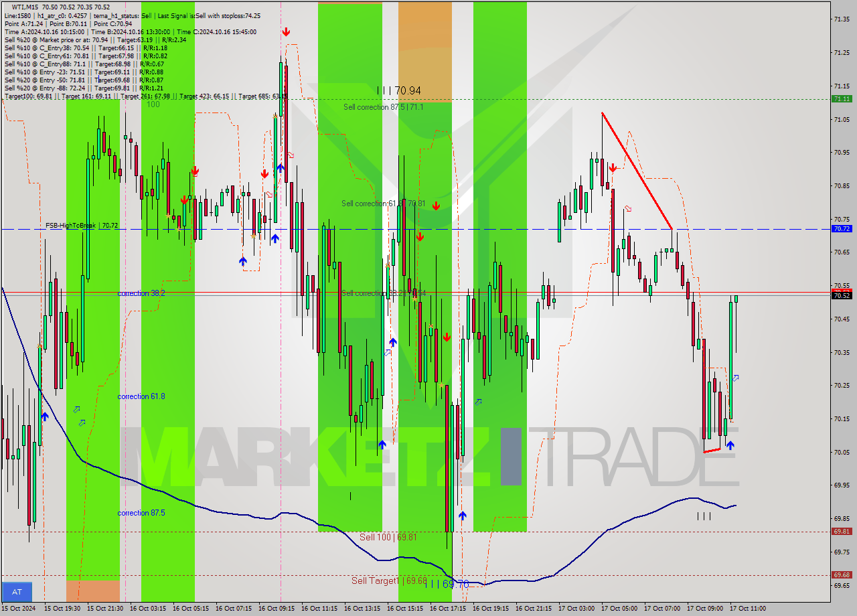Image resolution: width=857 pixels, height=616 pixels.
Task: Select the short red trendline near 70.05
Action: pos(712,450)
